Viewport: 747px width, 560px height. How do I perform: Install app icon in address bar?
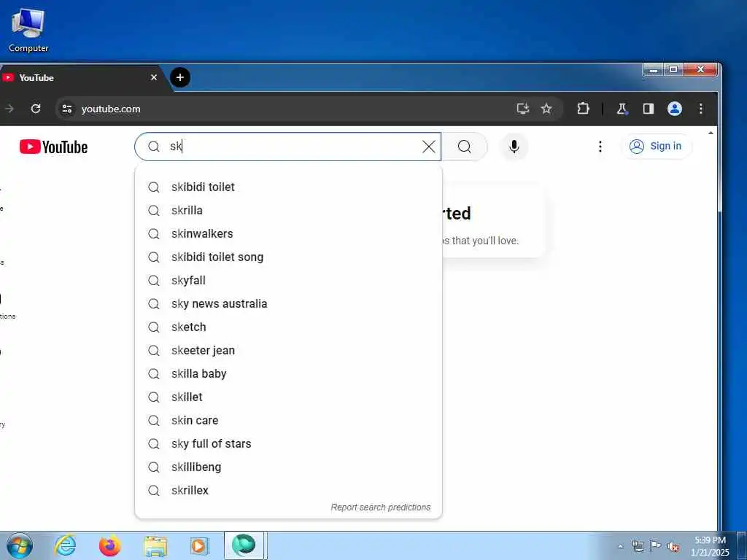tap(522, 109)
